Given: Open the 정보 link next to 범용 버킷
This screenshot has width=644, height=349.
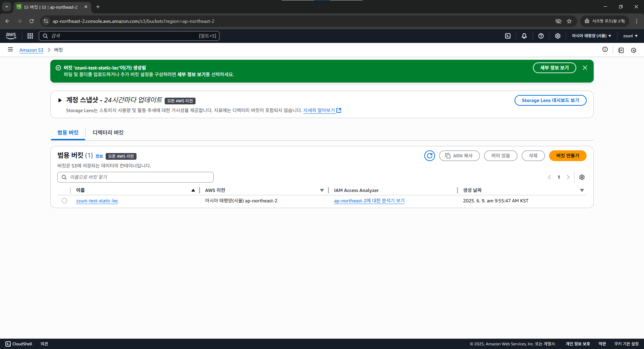Looking at the screenshot, I should click(99, 156).
